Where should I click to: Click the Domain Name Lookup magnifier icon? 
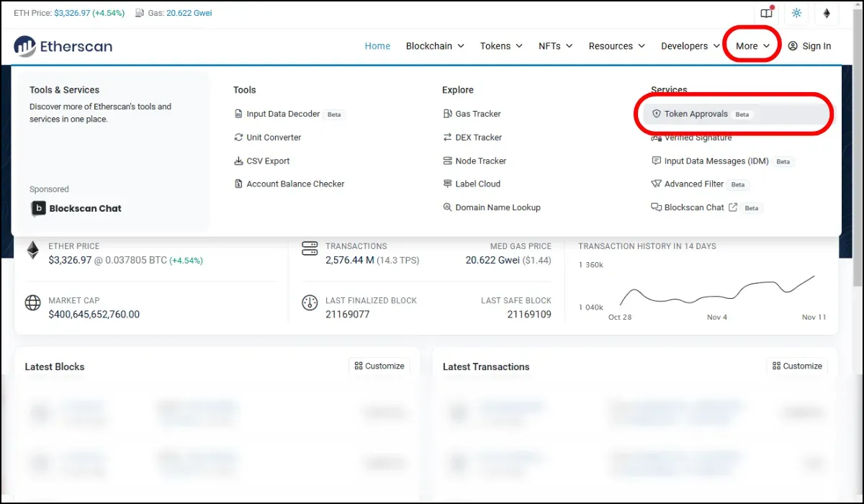tap(448, 207)
